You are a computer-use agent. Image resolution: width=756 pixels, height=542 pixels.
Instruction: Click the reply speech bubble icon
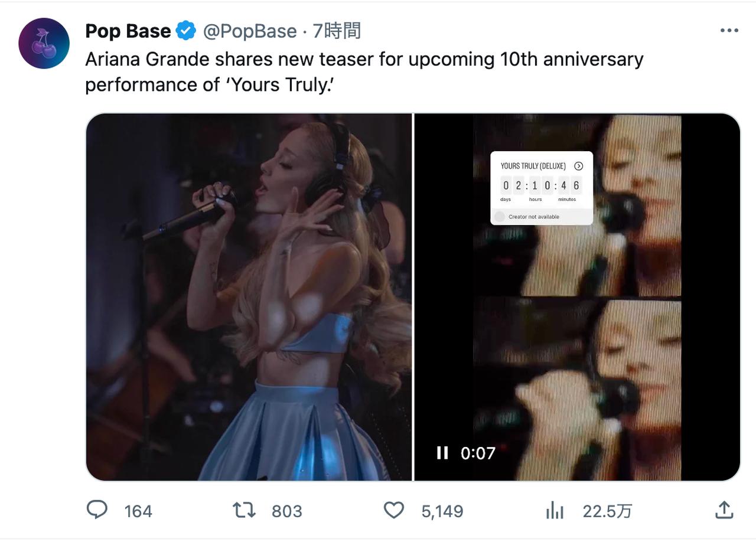coord(97,510)
